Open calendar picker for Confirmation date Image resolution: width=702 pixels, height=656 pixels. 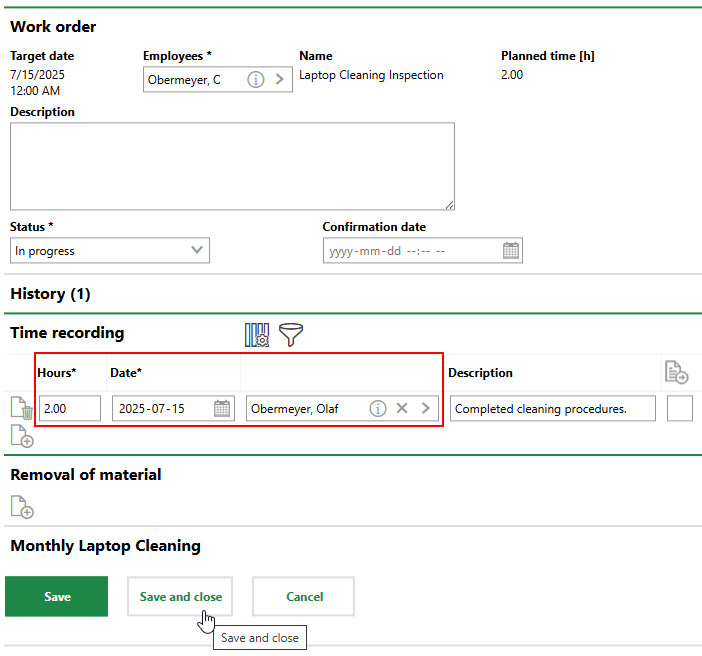pos(510,251)
